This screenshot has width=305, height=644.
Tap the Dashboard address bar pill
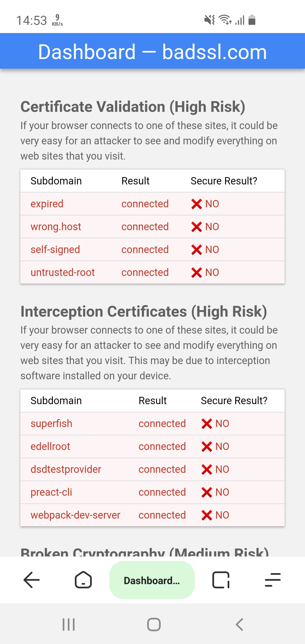point(152,580)
